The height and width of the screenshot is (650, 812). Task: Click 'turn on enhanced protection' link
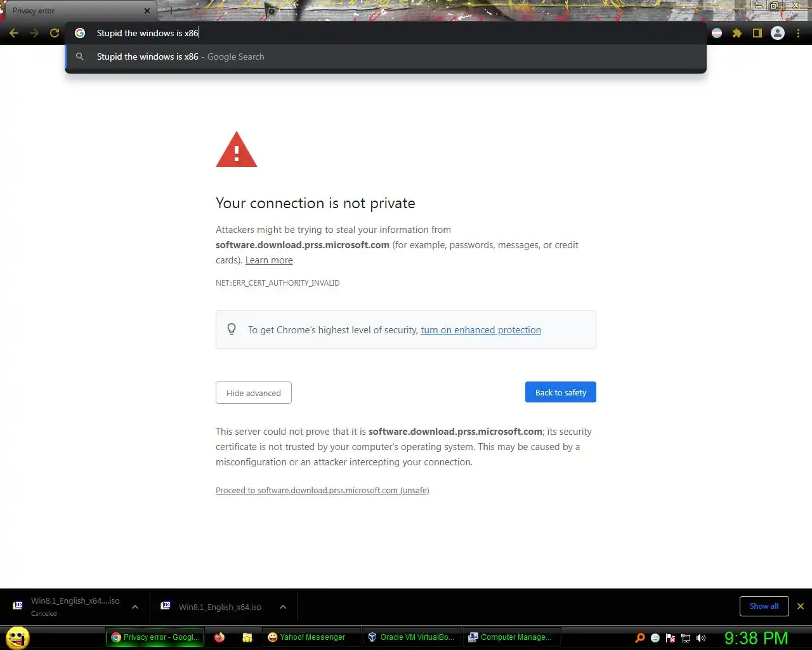pos(481,330)
